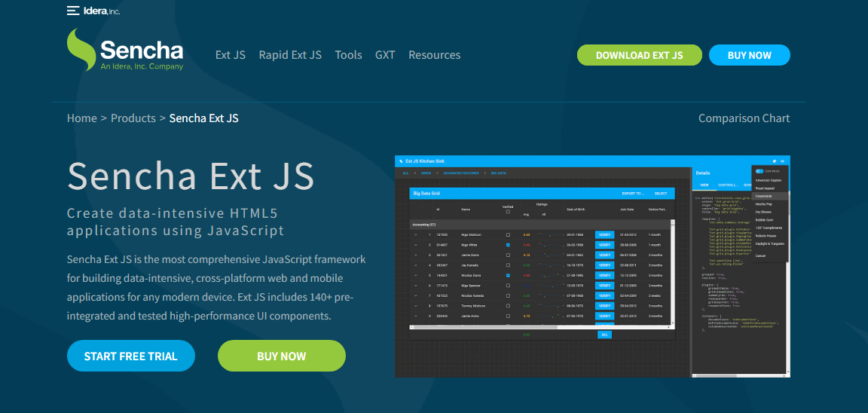
Task: Tick the Verified box for Nige Spencer
Action: coord(508,286)
